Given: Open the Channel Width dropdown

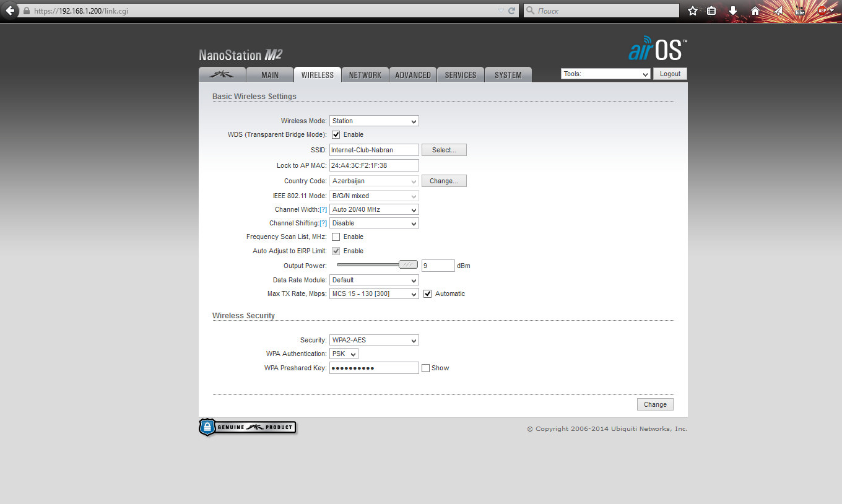Looking at the screenshot, I should click(374, 209).
